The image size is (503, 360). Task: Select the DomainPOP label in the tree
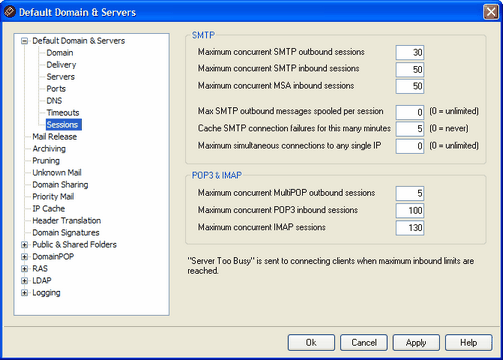coord(53,257)
